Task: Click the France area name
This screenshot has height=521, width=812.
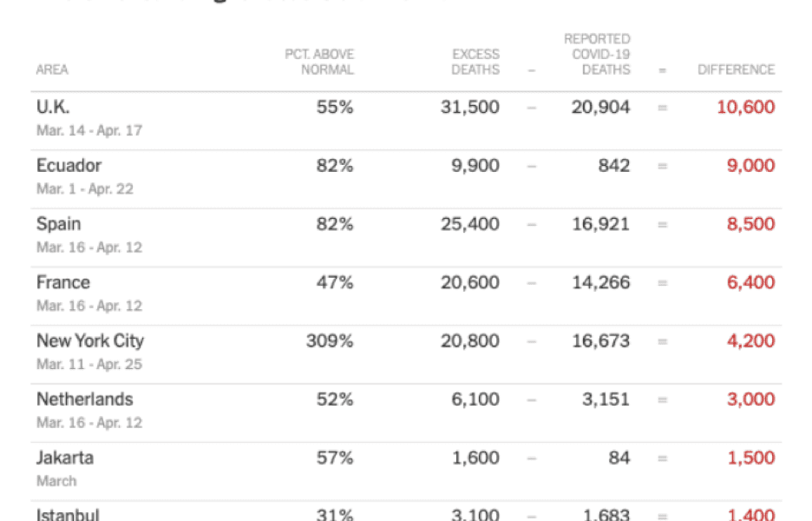Action: (63, 282)
